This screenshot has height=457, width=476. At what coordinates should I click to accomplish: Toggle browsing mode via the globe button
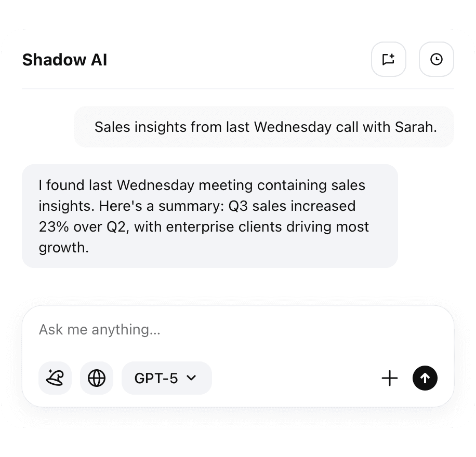coord(96,378)
